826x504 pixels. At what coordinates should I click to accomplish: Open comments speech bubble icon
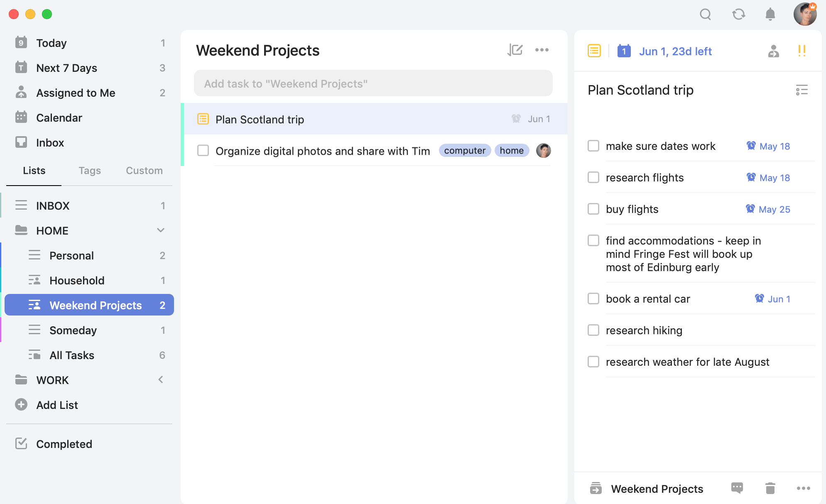(x=737, y=488)
